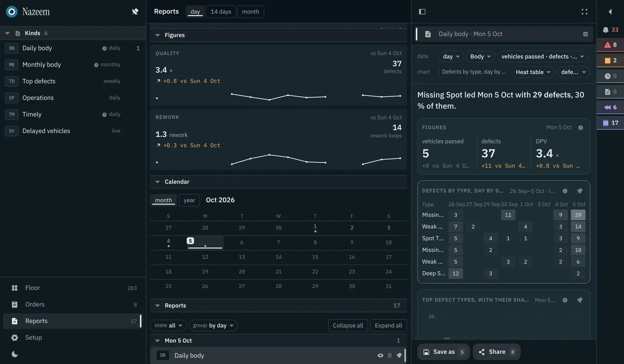Click Expand all button
Viewport: 624px width, 364px height.
(388, 325)
